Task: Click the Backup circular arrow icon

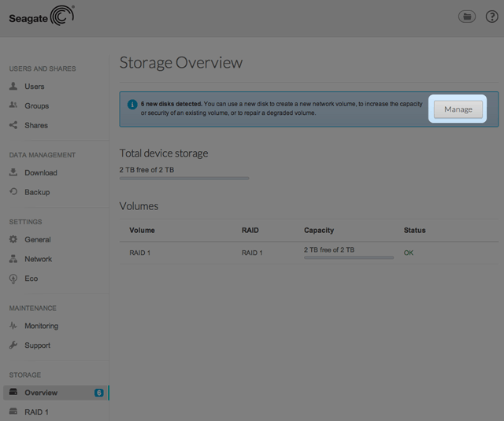Action: (13, 191)
